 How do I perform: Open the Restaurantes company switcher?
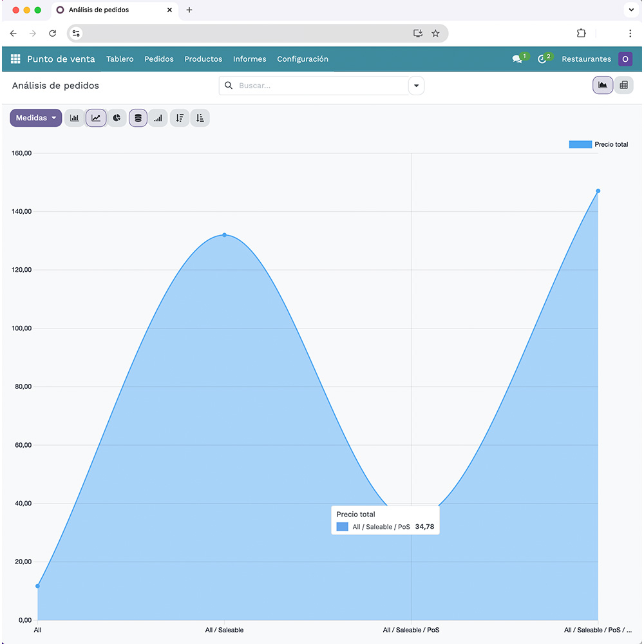click(586, 59)
